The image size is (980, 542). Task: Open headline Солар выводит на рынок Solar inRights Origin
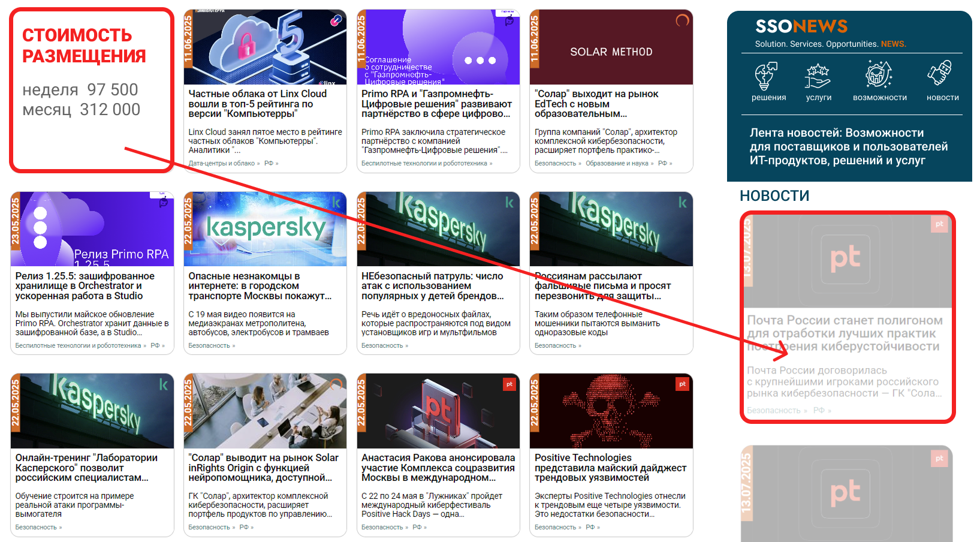tap(263, 468)
